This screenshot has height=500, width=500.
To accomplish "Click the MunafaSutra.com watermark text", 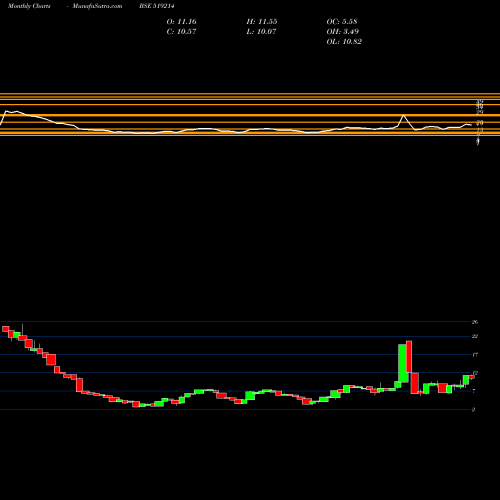I will click(97, 6).
